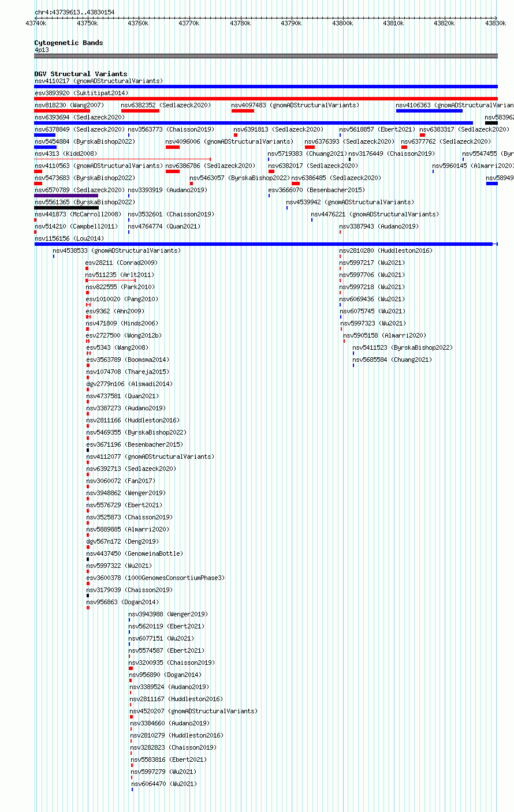This screenshot has width=514, height=812.
Task: Select esv3671196 (Besenbacher2015) label
Action: [134, 444]
